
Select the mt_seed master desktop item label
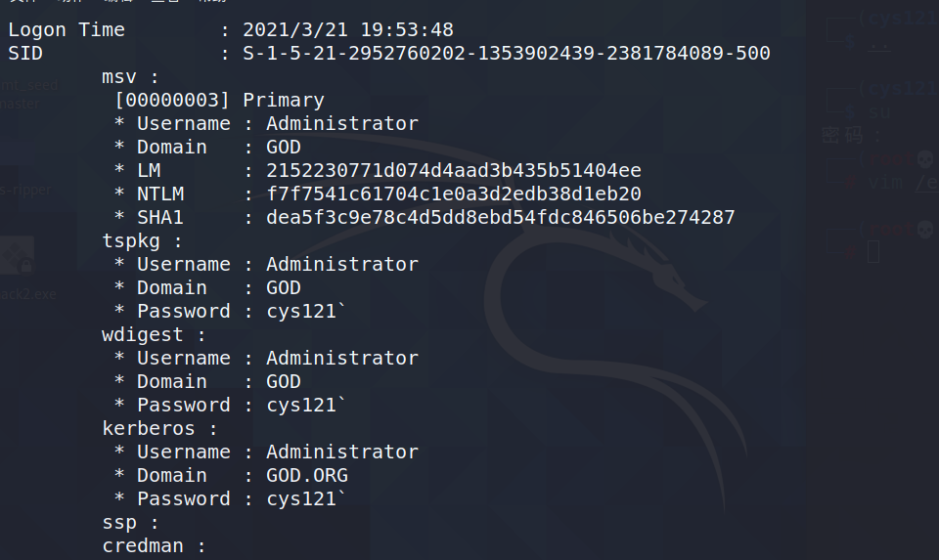click(x=28, y=94)
